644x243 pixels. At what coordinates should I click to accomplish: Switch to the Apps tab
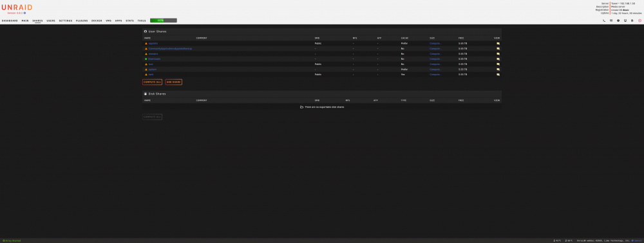(x=118, y=21)
